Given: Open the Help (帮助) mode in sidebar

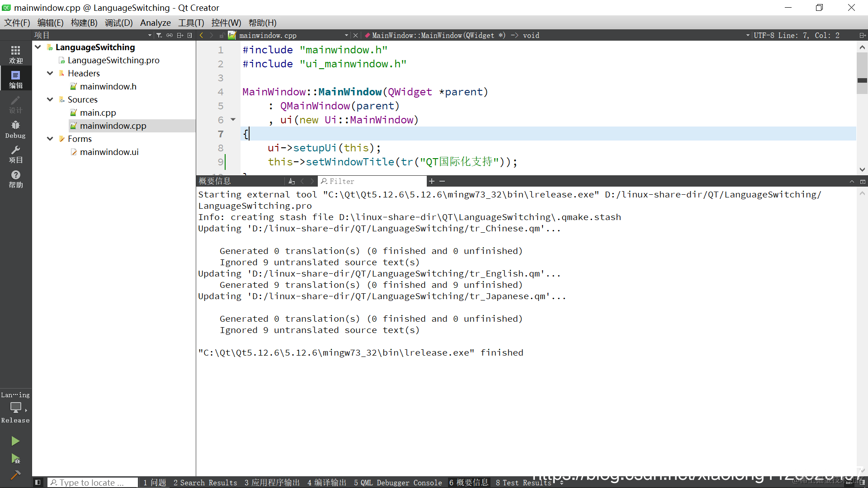Looking at the screenshot, I should tap(16, 179).
